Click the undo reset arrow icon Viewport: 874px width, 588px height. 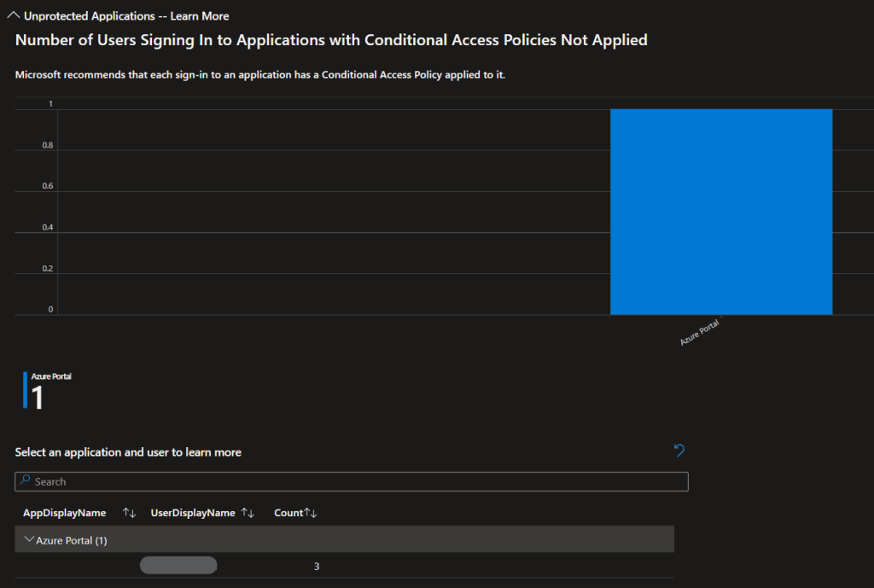click(679, 450)
